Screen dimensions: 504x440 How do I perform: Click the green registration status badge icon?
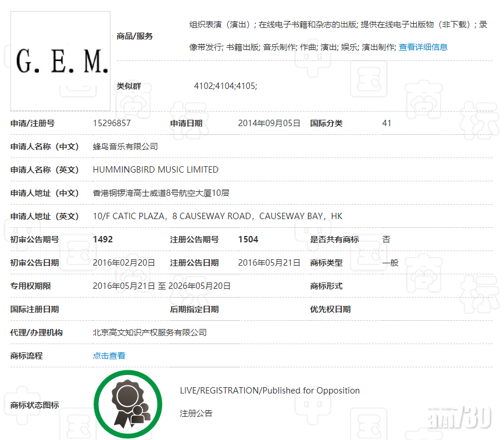128,405
